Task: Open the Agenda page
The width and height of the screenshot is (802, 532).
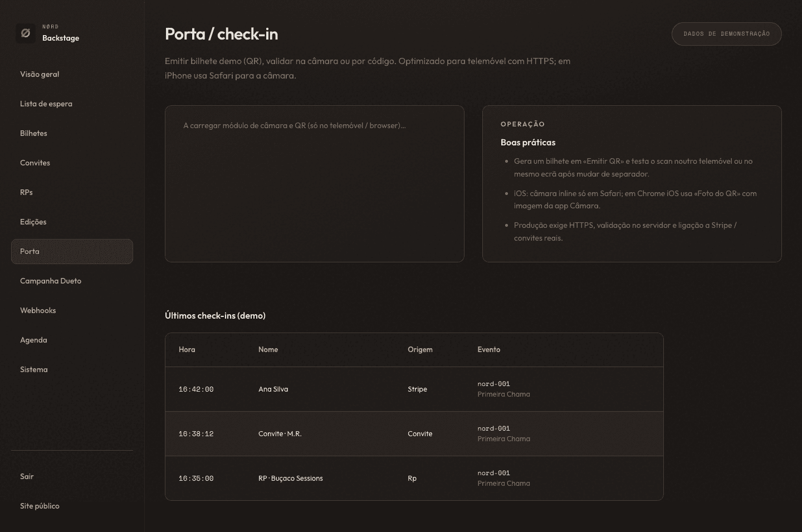Action: [x=33, y=340]
